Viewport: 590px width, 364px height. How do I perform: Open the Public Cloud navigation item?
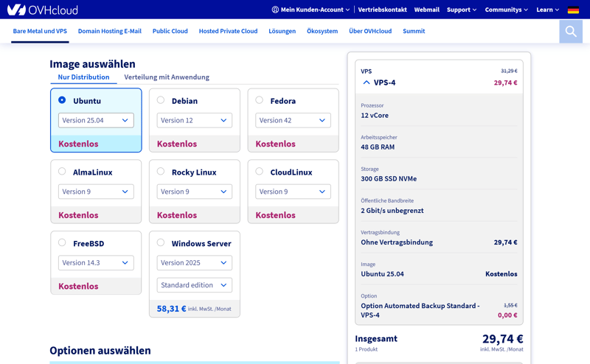(x=170, y=31)
